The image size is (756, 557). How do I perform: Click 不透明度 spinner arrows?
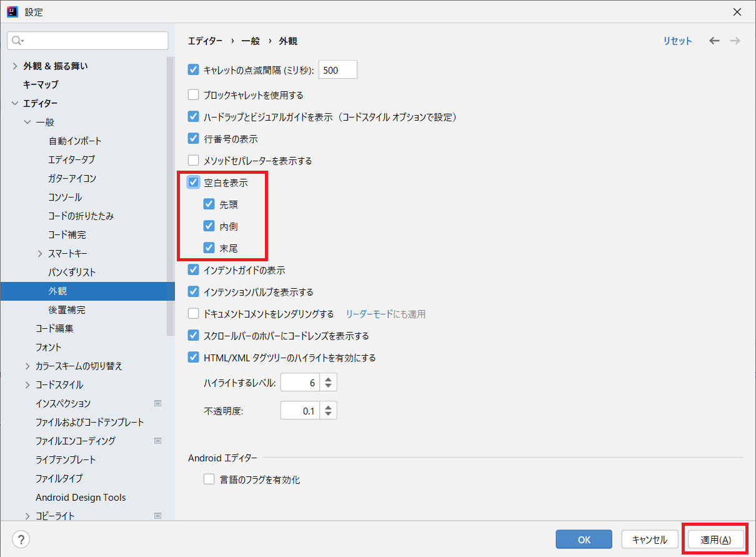[x=329, y=411]
